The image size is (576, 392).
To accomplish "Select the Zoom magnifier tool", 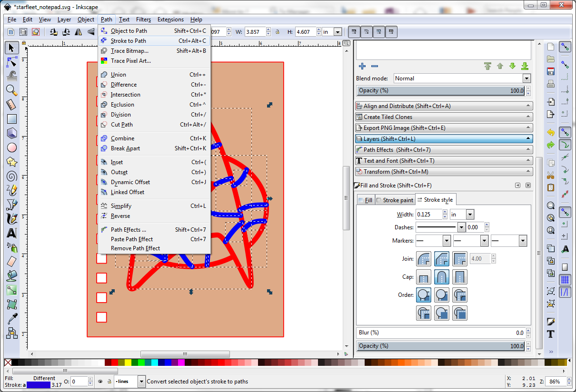I will click(x=12, y=90).
